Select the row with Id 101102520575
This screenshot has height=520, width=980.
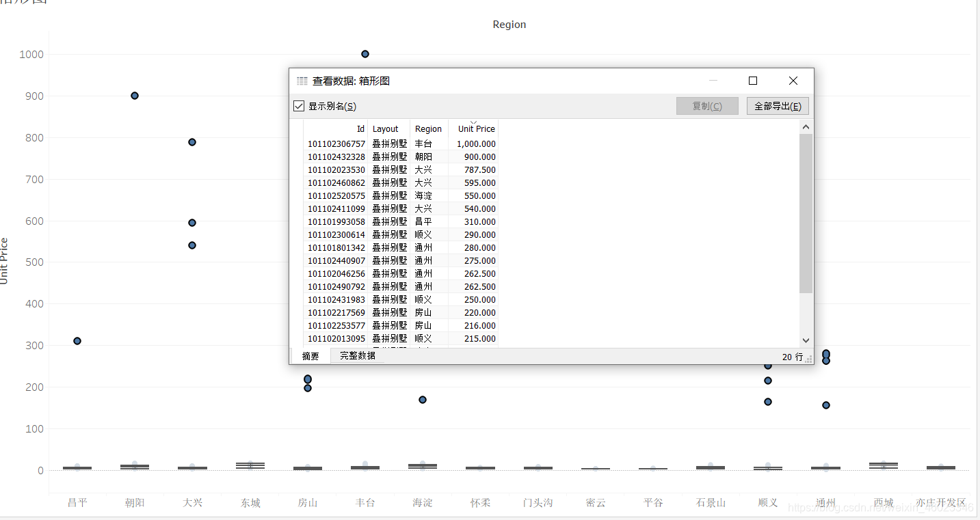(401, 195)
